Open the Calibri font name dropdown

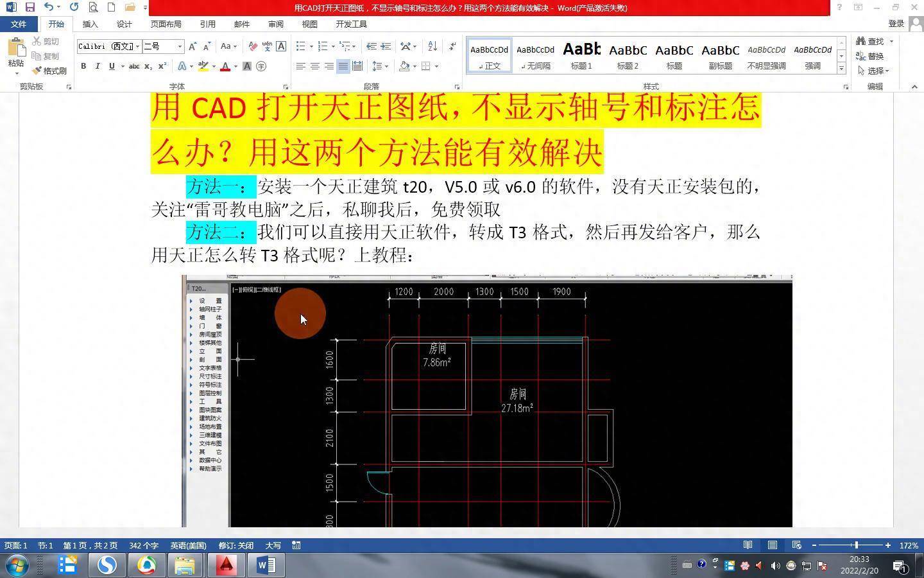click(x=137, y=46)
